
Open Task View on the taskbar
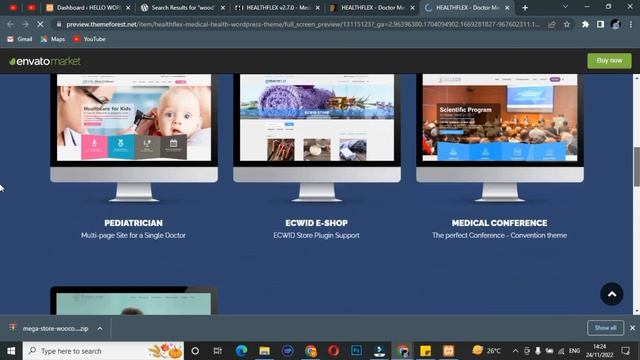coord(218,351)
